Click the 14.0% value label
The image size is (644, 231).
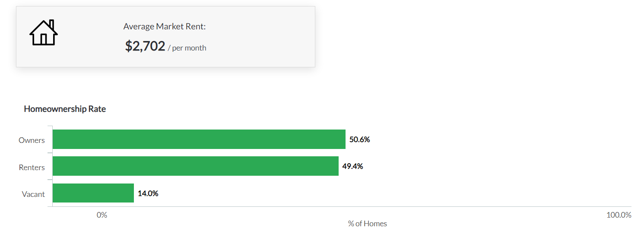point(148,193)
